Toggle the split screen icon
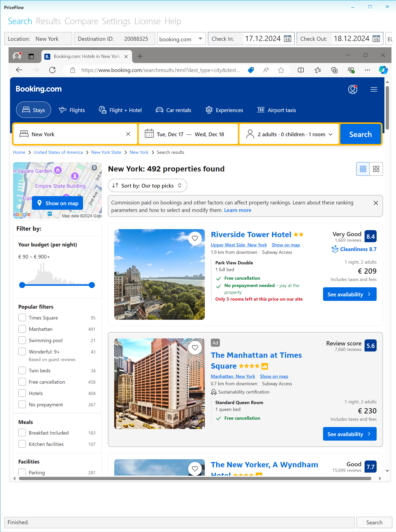This screenshot has height=532, width=396. [x=301, y=70]
